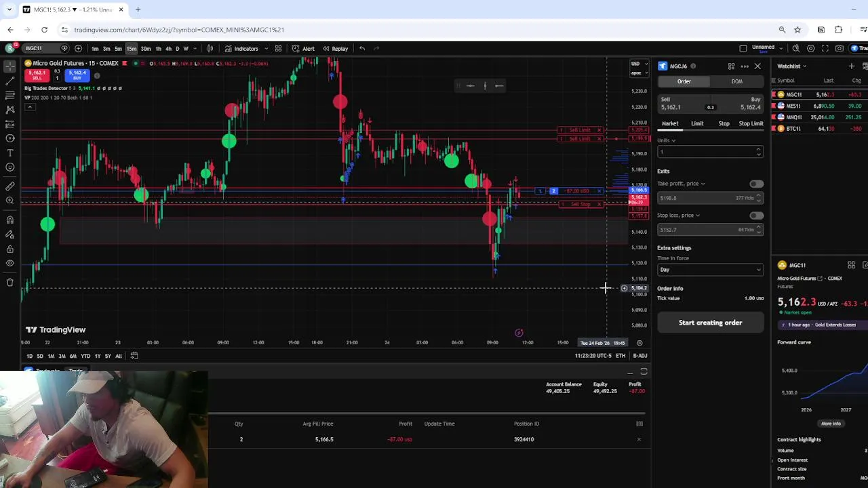868x488 pixels.
Task: Toggle hide all drawings eye
Action: click(x=9, y=263)
